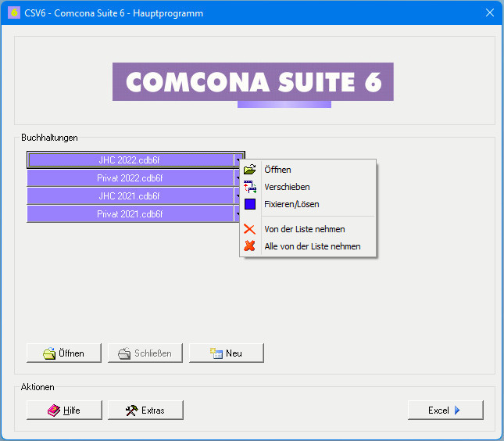Open the Extras button
The height and width of the screenshot is (441, 504).
point(145,411)
